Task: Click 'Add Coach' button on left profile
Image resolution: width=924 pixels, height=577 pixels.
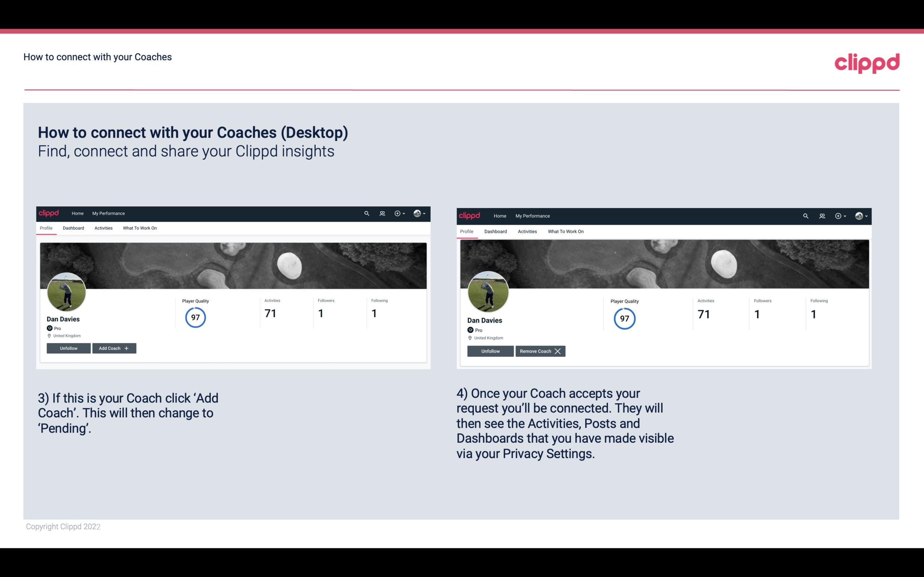Action: (x=114, y=348)
